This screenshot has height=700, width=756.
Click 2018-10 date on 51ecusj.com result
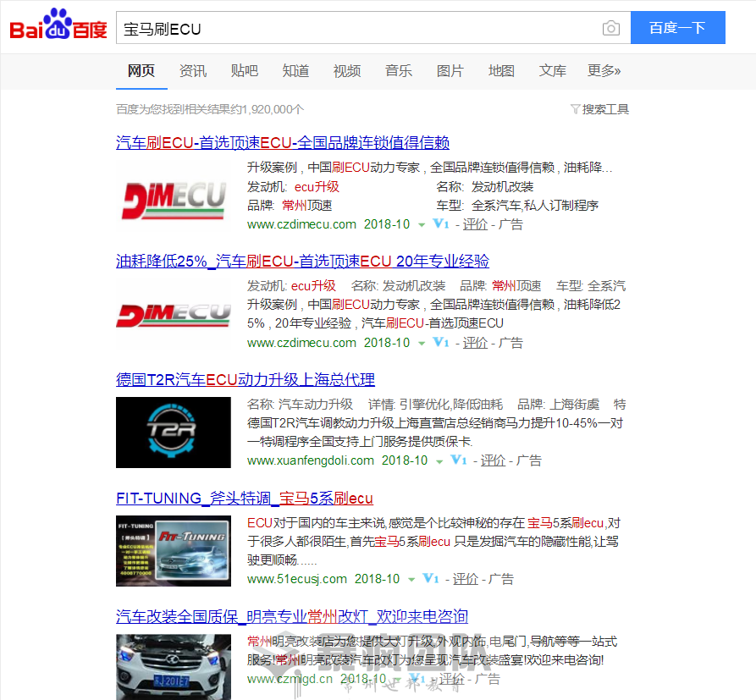tap(377, 579)
